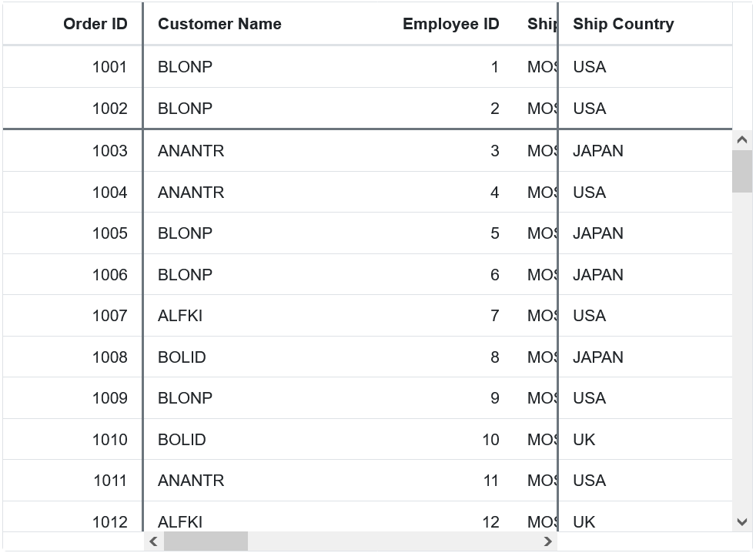Sort by Customer Name column header

coord(219,24)
